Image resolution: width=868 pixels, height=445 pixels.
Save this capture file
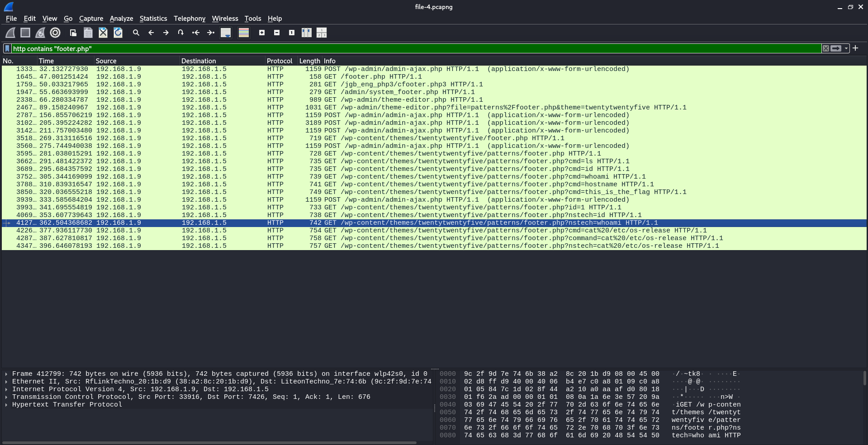click(88, 33)
